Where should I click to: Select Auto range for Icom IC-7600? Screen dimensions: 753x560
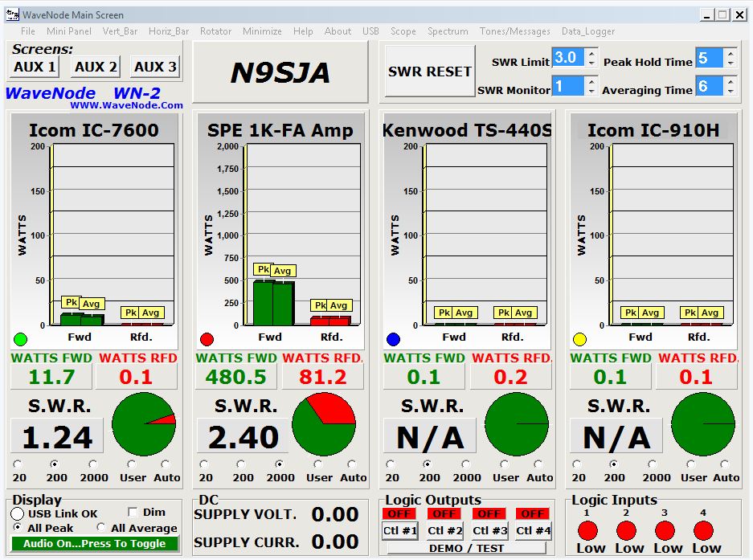click(x=166, y=464)
